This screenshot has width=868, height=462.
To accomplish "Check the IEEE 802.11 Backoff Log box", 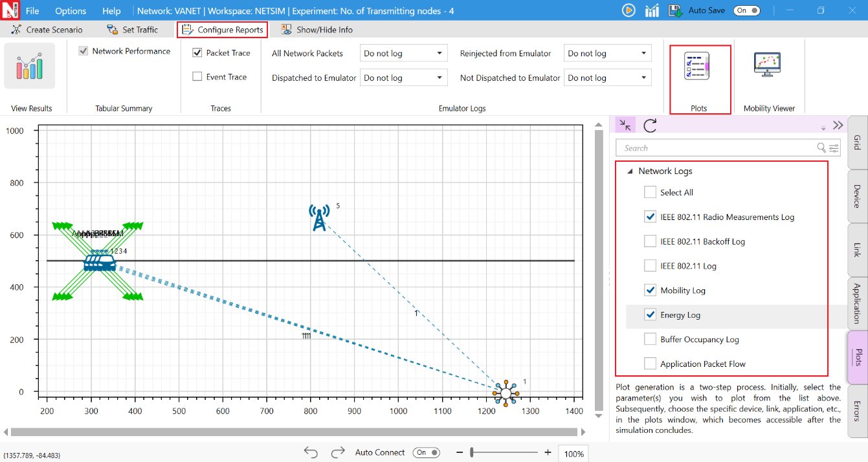I will point(650,241).
